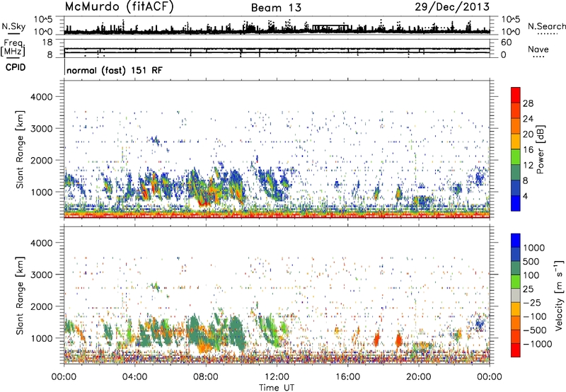
Task: Click the red top of power colorbar
Action: (516, 95)
